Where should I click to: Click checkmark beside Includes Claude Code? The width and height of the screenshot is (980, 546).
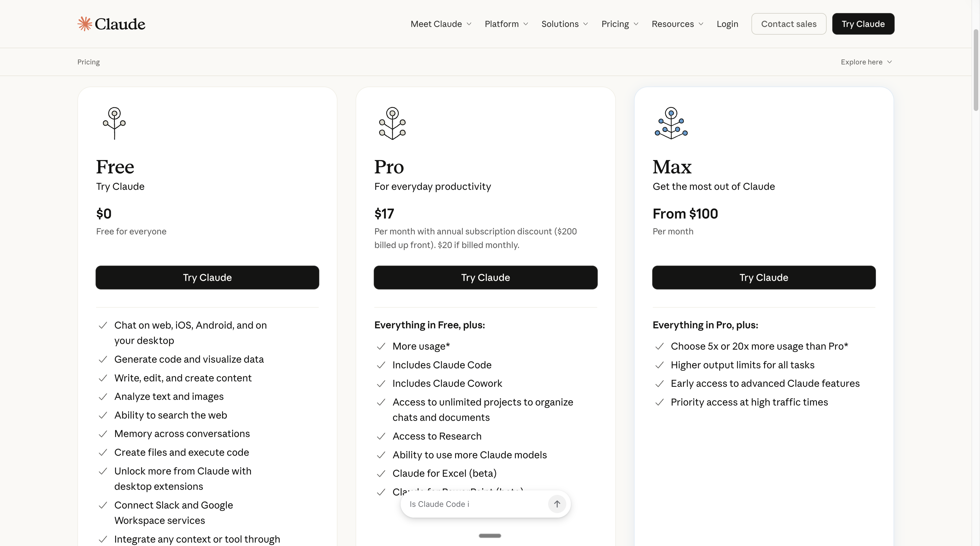381,365
